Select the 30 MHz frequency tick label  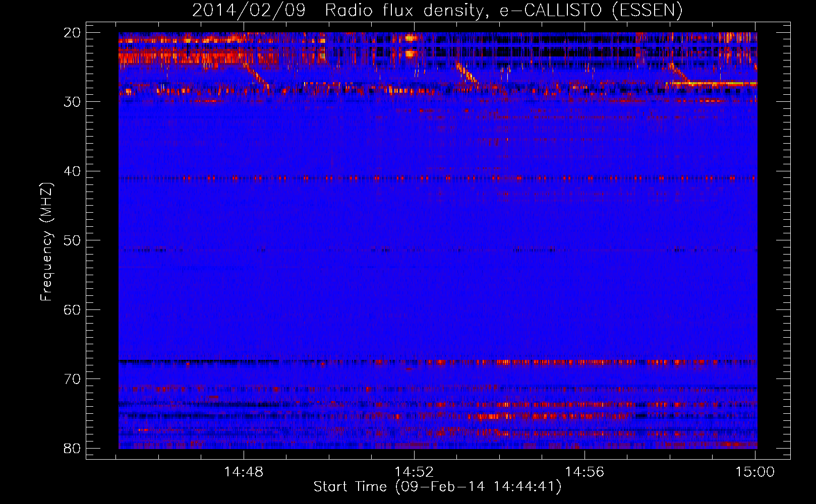tap(72, 102)
